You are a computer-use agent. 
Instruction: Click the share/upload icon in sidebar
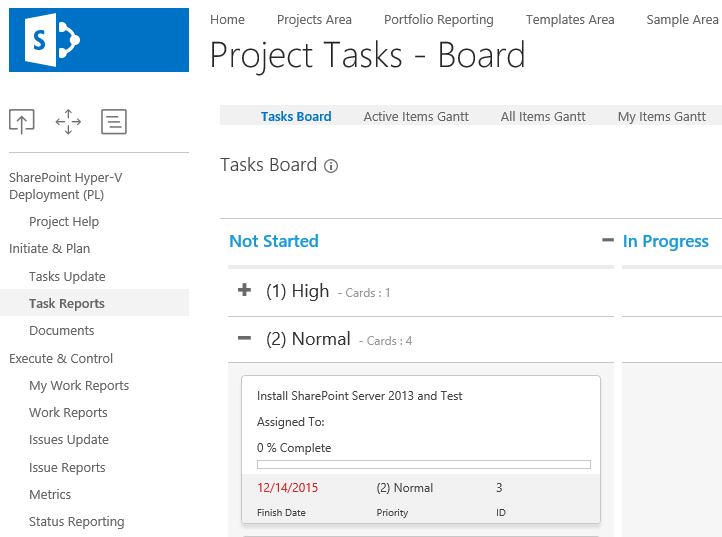[x=22, y=122]
